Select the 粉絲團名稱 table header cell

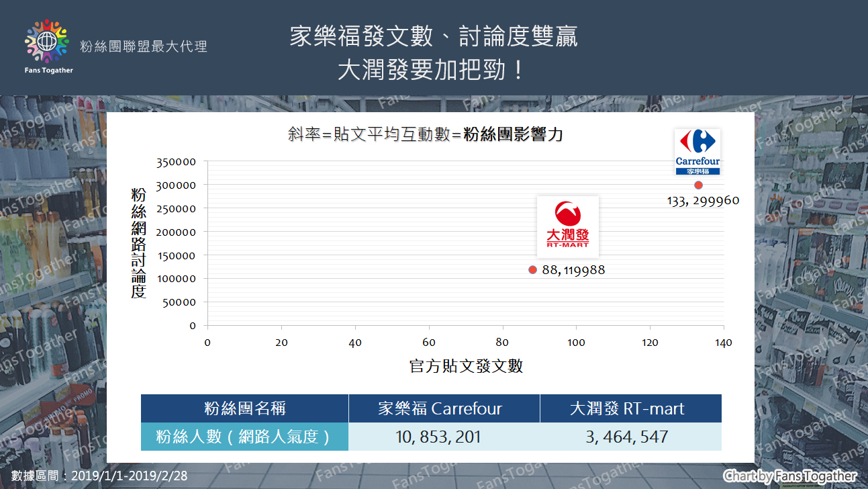[244, 408]
